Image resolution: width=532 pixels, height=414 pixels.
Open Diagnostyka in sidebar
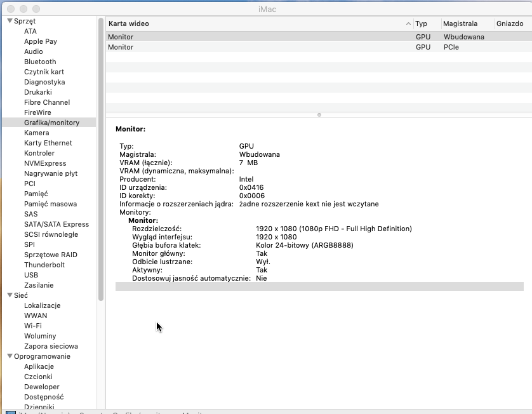click(44, 82)
